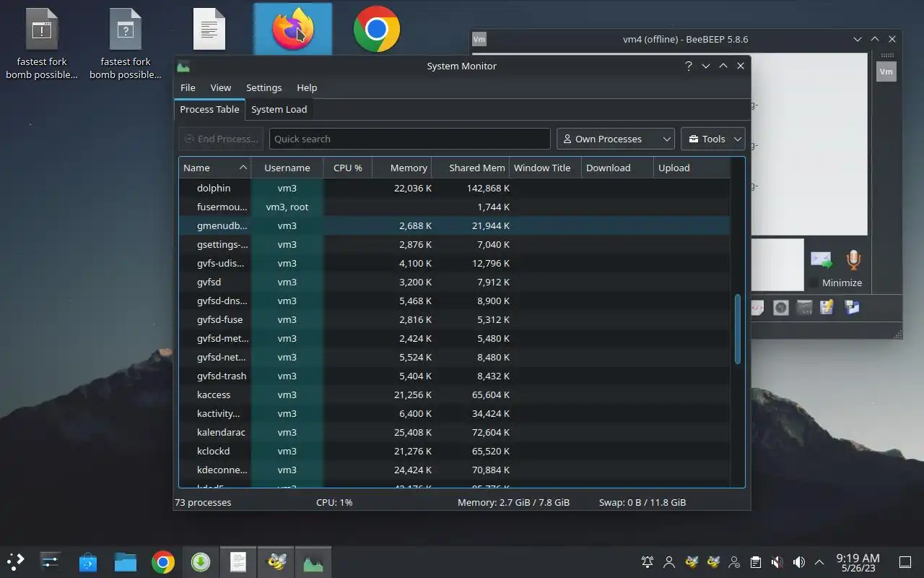Open the Own Processes filter dropdown

(x=616, y=139)
